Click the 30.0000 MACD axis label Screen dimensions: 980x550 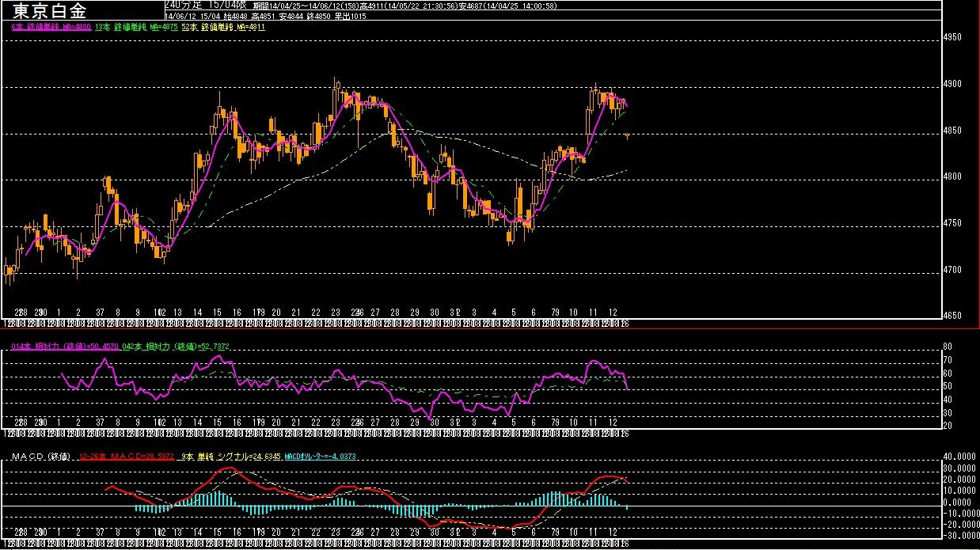point(960,468)
